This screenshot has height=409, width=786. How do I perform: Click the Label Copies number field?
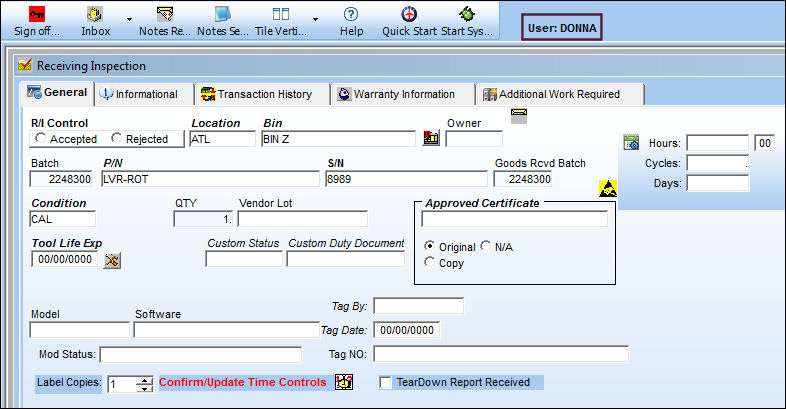tap(122, 384)
